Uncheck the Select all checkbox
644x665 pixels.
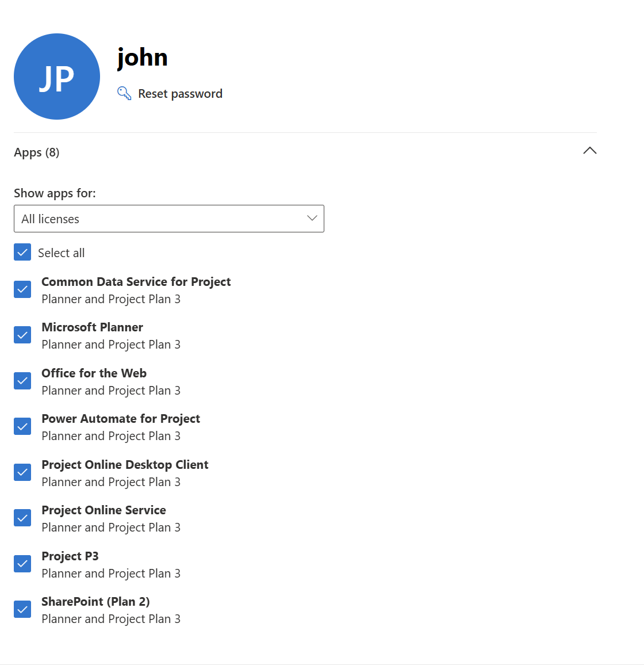[22, 253]
